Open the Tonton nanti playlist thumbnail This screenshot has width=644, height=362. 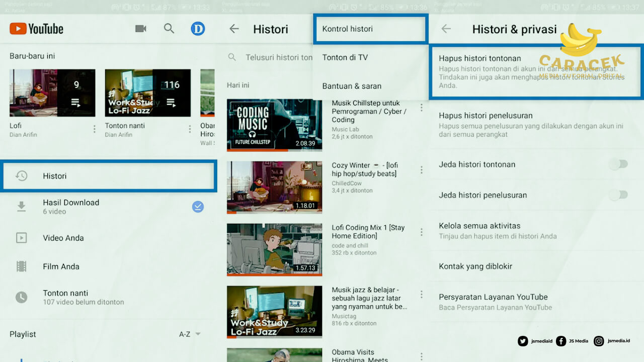(x=147, y=93)
